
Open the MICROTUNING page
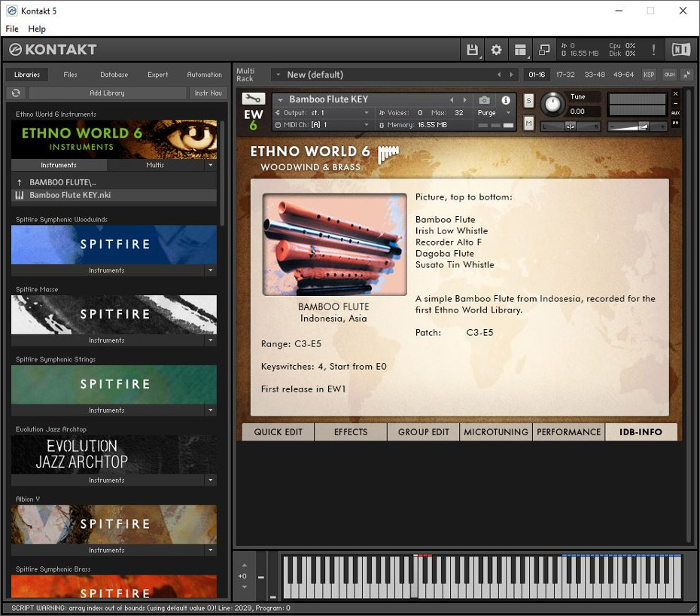click(x=496, y=432)
